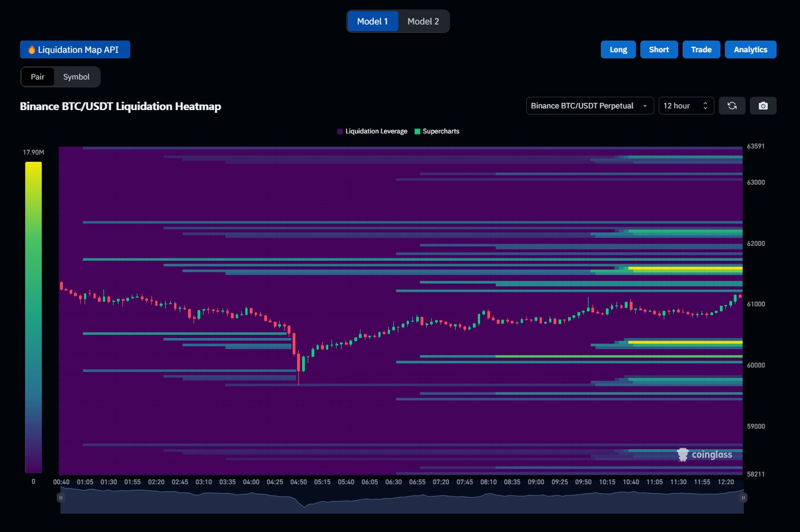Click the 00:40 time axis label
800x532 pixels.
(x=61, y=482)
